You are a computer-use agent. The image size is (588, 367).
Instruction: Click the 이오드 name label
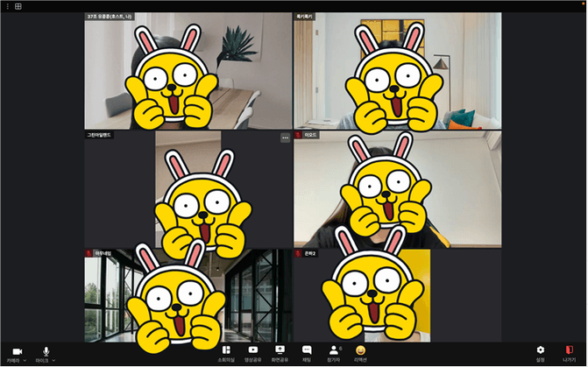pyautogui.click(x=310, y=135)
